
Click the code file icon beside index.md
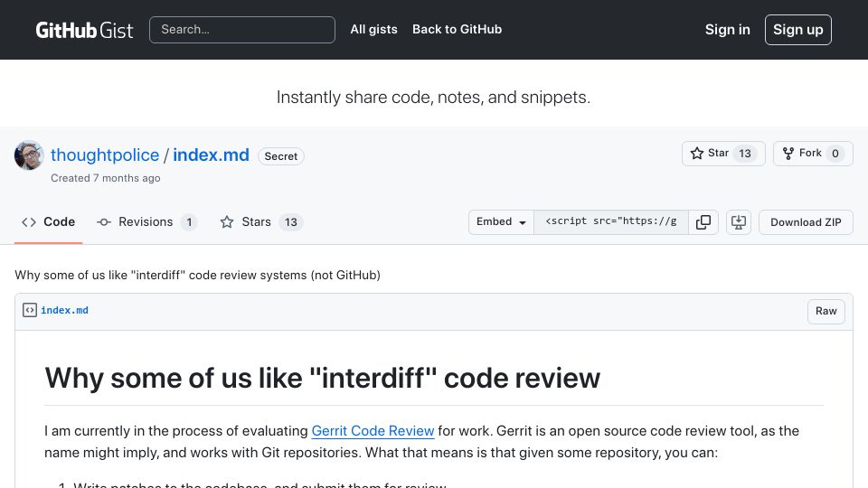pos(29,310)
